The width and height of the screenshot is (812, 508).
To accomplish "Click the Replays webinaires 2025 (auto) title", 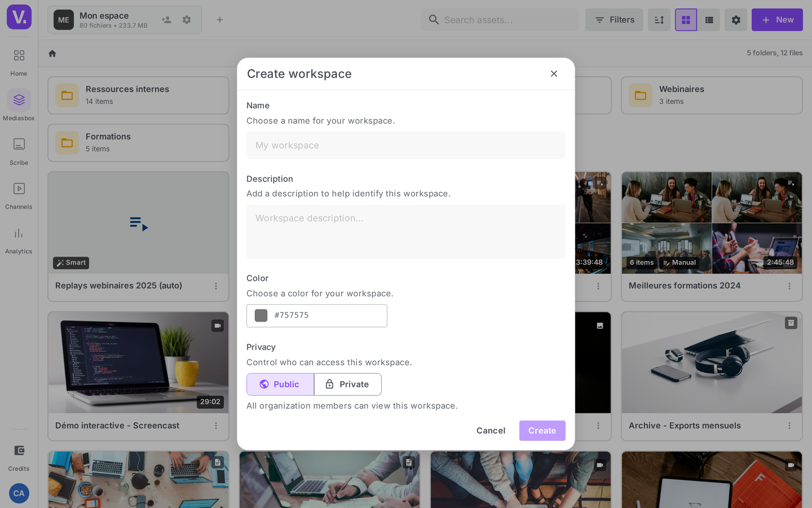I will 119,286.
